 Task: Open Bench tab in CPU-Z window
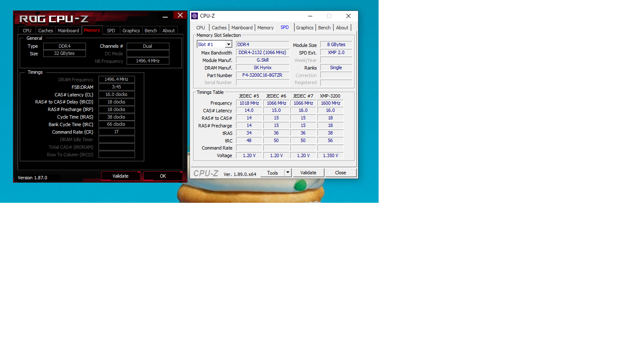coord(325,28)
